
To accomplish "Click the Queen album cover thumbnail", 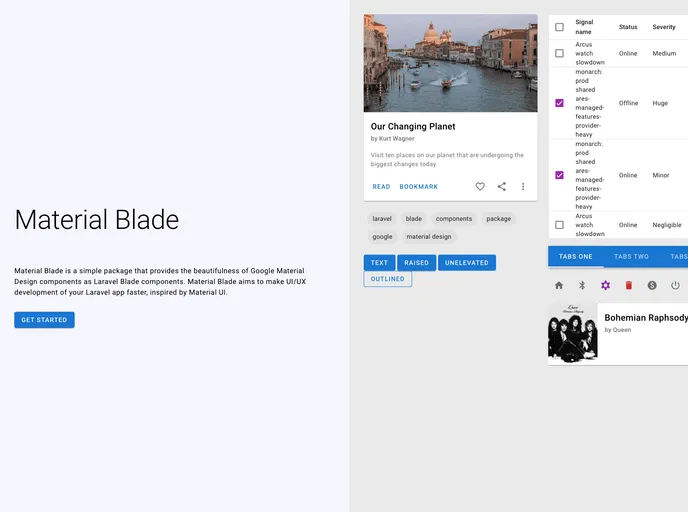I will click(x=573, y=334).
